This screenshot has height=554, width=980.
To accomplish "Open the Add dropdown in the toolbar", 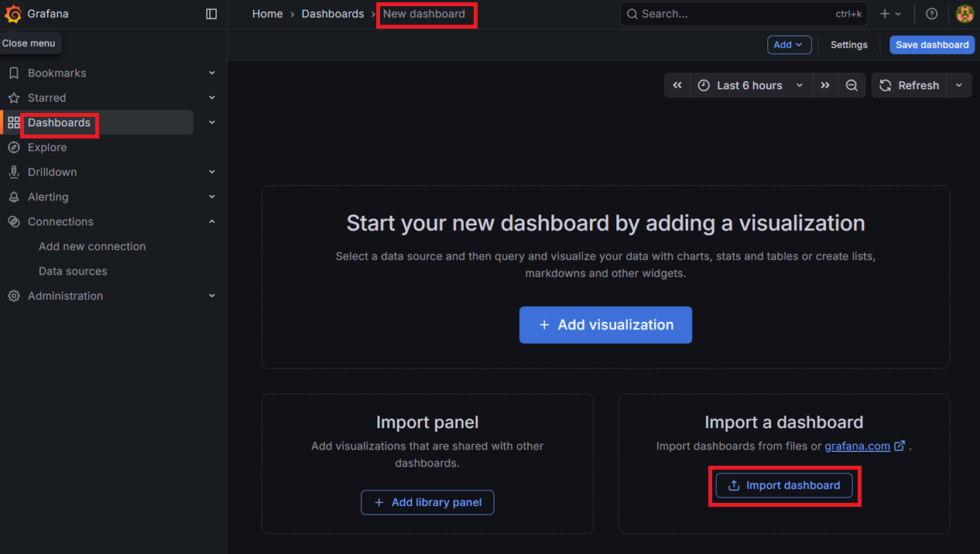I will coord(790,45).
